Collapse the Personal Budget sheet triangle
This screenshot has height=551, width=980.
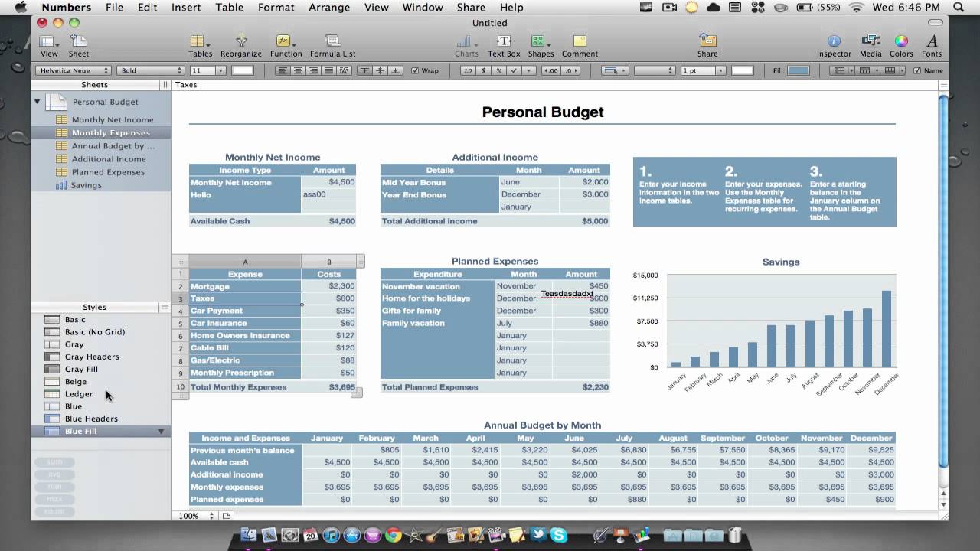coord(37,101)
